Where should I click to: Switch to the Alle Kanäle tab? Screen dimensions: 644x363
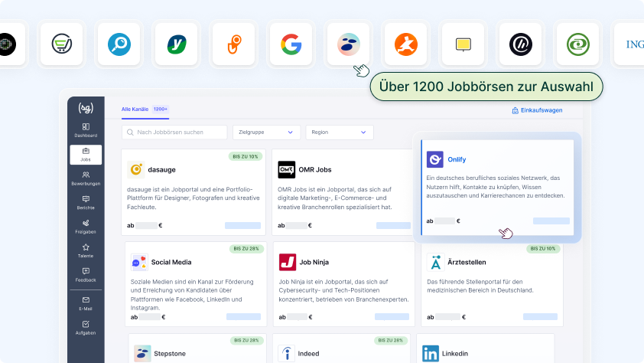click(x=135, y=110)
